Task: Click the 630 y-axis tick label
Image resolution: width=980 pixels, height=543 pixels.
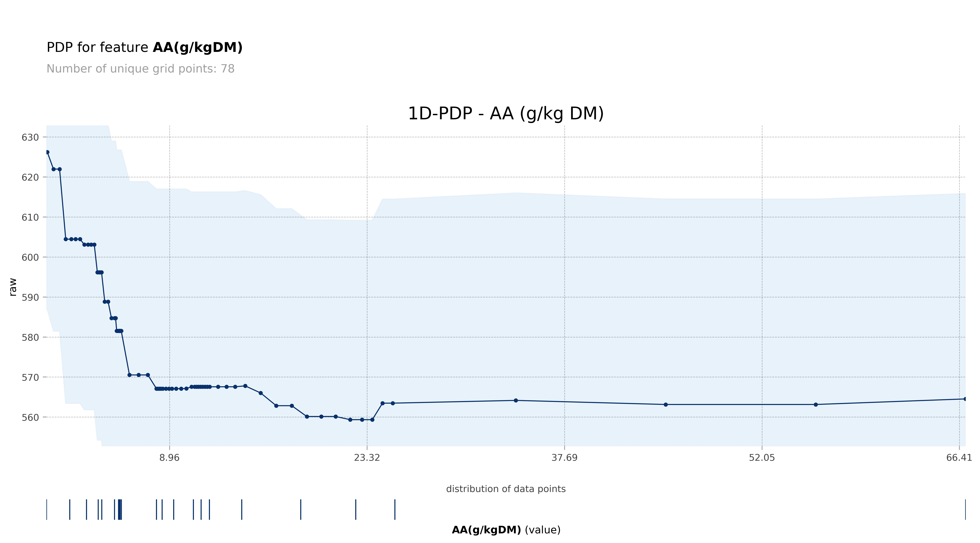Action: pos(30,137)
